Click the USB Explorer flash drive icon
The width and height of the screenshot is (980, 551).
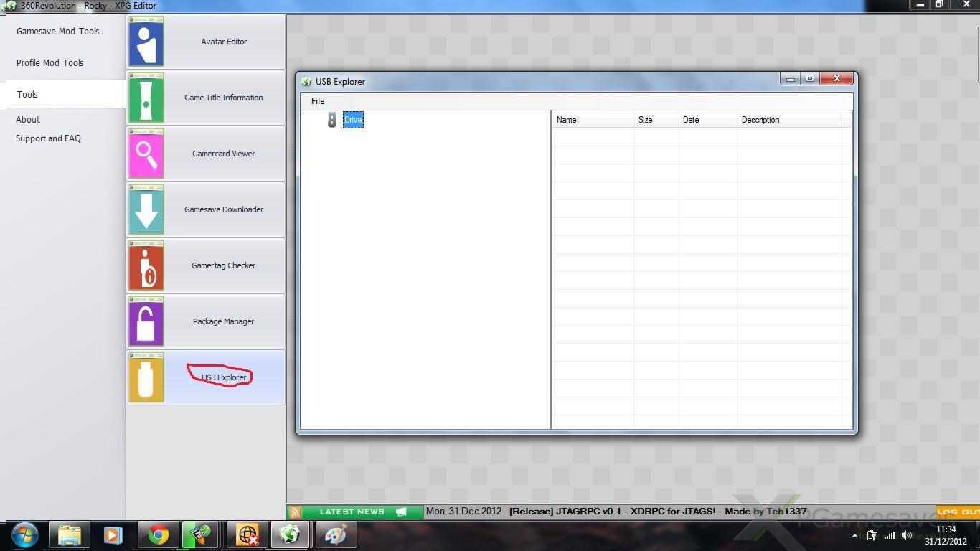pyautogui.click(x=146, y=377)
